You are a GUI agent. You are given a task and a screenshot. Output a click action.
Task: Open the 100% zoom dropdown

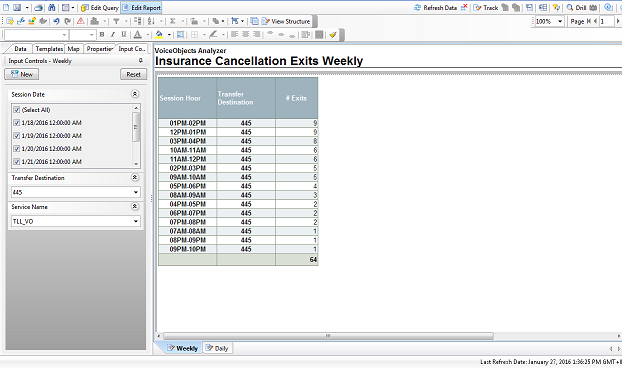(x=549, y=21)
